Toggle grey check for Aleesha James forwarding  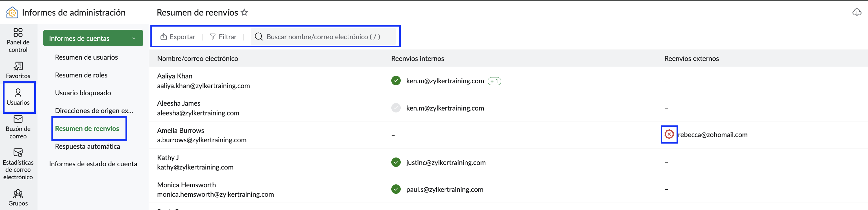[396, 108]
